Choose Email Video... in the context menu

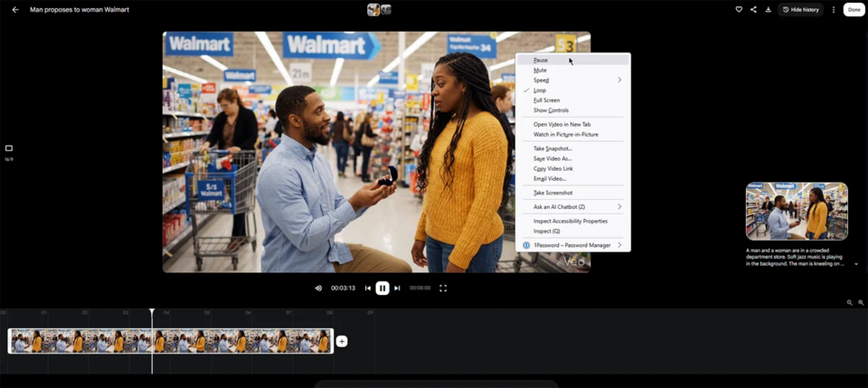pos(573,179)
